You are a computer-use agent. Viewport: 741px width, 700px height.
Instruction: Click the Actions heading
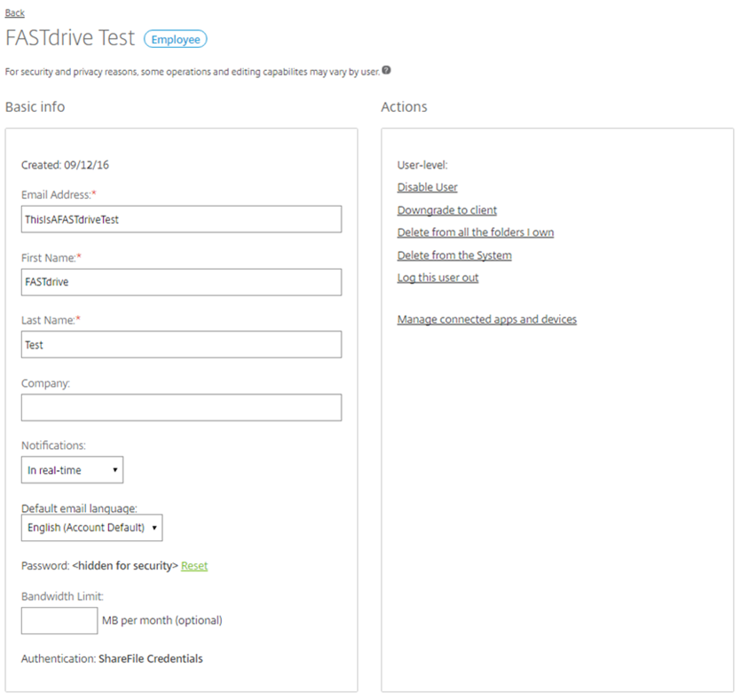405,107
